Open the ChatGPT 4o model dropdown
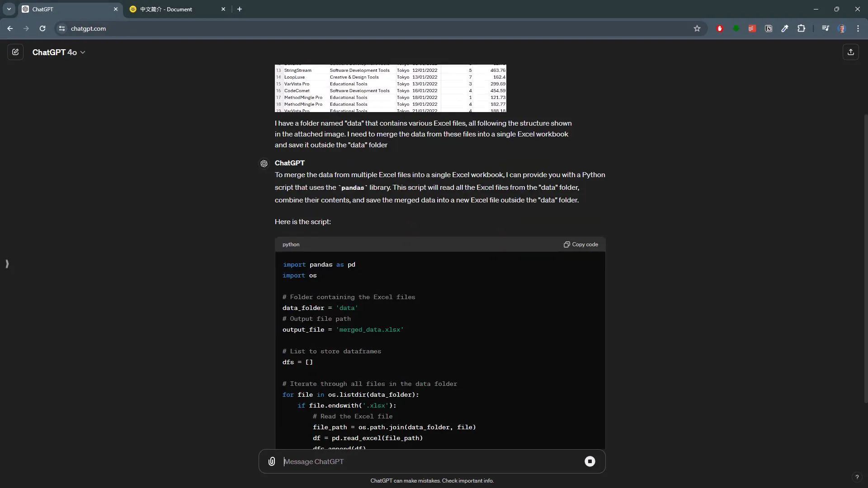 (59, 52)
